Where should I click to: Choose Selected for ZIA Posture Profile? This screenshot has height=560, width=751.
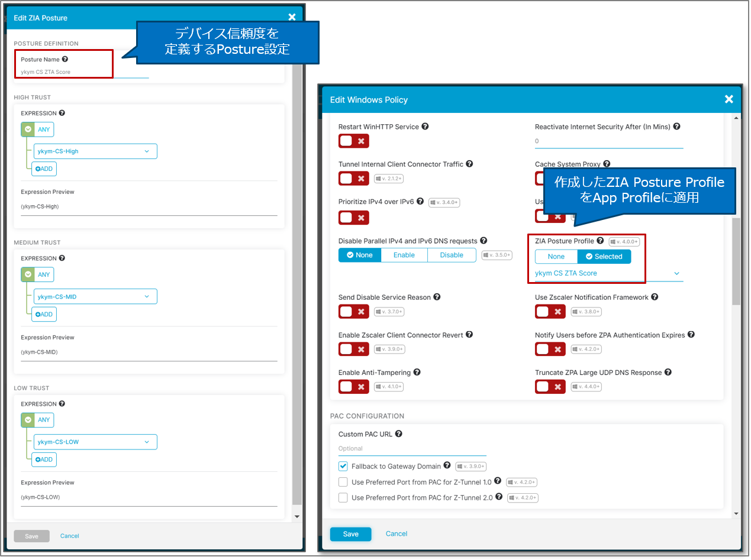pyautogui.click(x=604, y=257)
